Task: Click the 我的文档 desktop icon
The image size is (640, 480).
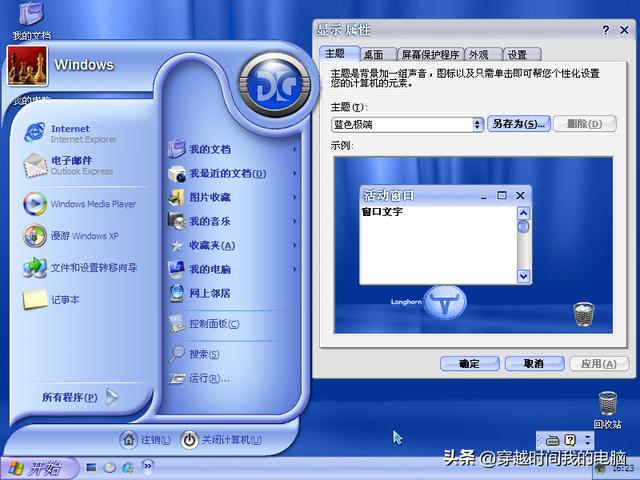Action: (31, 20)
